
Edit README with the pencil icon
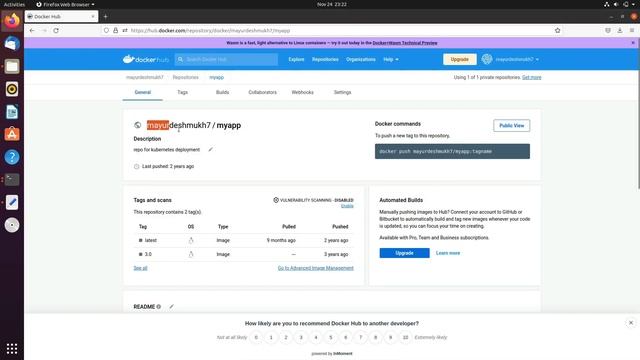[171, 307]
